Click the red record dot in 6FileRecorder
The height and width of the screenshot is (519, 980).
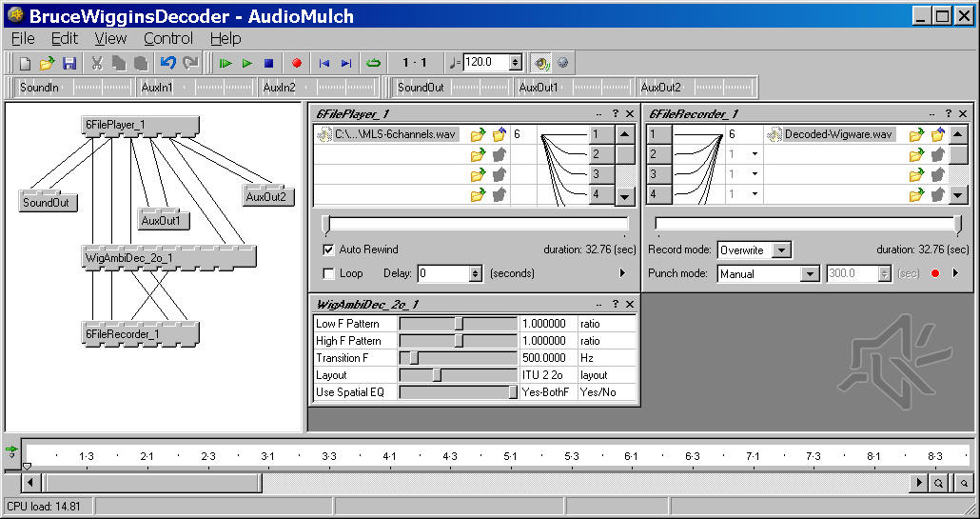click(x=935, y=273)
